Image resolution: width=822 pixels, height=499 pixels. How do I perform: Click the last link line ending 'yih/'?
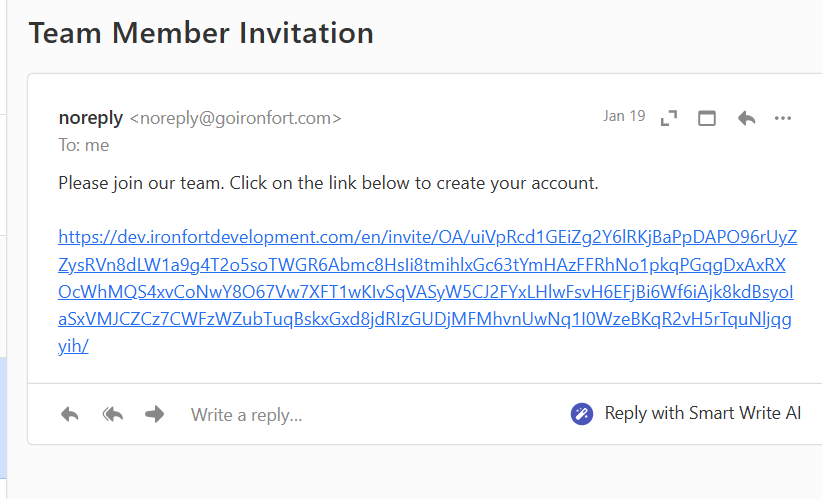click(74, 346)
